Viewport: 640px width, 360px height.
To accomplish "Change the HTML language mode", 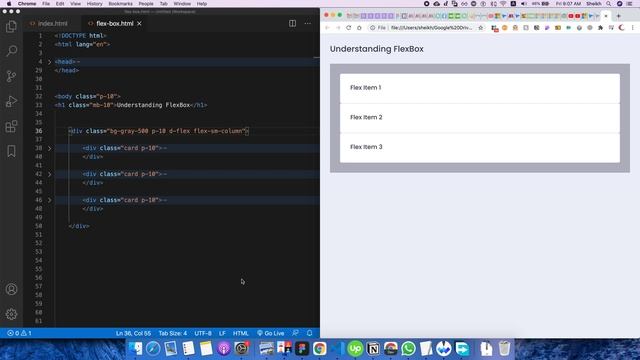I will pos(241,333).
